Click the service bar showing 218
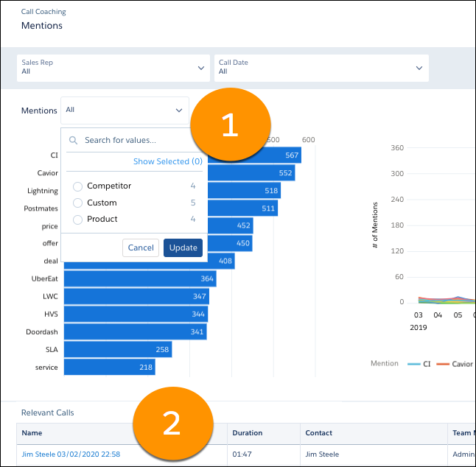 point(110,367)
